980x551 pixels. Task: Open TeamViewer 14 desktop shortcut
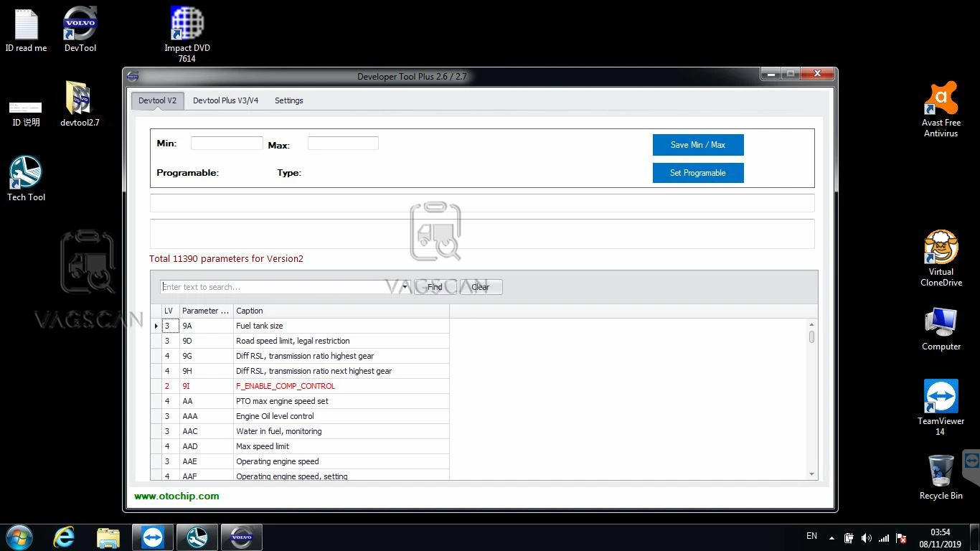(x=941, y=408)
